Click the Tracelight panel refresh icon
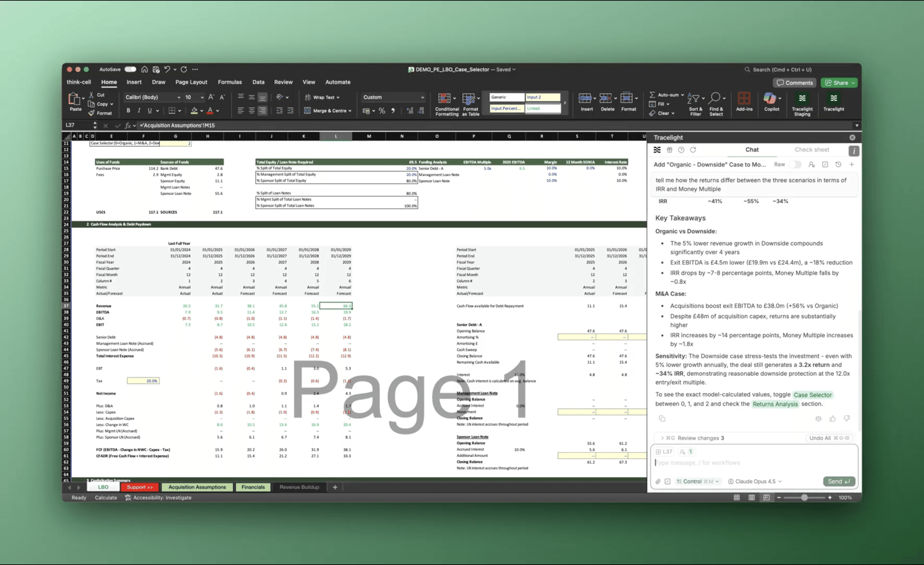Image resolution: width=924 pixels, height=565 pixels. 693,150
